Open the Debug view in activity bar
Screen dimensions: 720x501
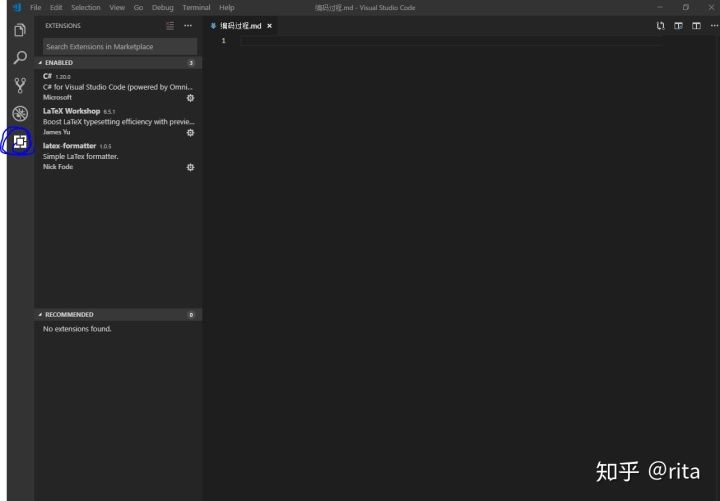pos(20,113)
